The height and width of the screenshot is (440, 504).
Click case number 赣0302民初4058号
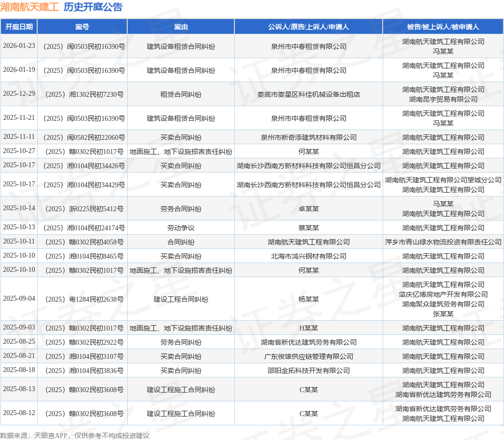(84, 242)
